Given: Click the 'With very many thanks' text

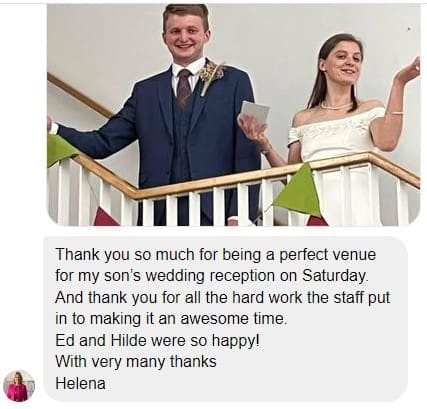Looking at the screenshot, I should tap(136, 362).
